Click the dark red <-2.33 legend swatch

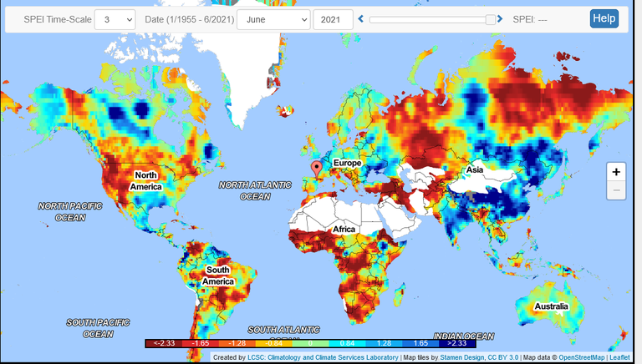tap(159, 342)
